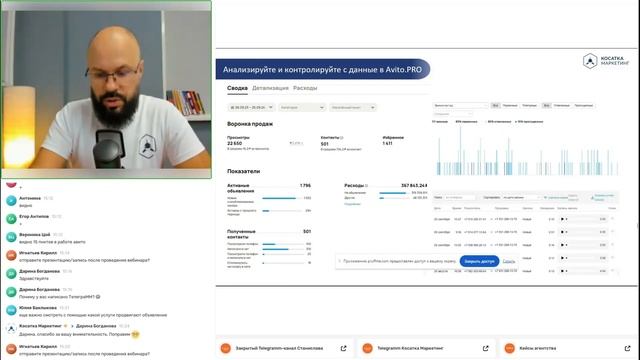Click the Косатка Маркетинг logo
This screenshot has height=360, width=640.
click(606, 61)
